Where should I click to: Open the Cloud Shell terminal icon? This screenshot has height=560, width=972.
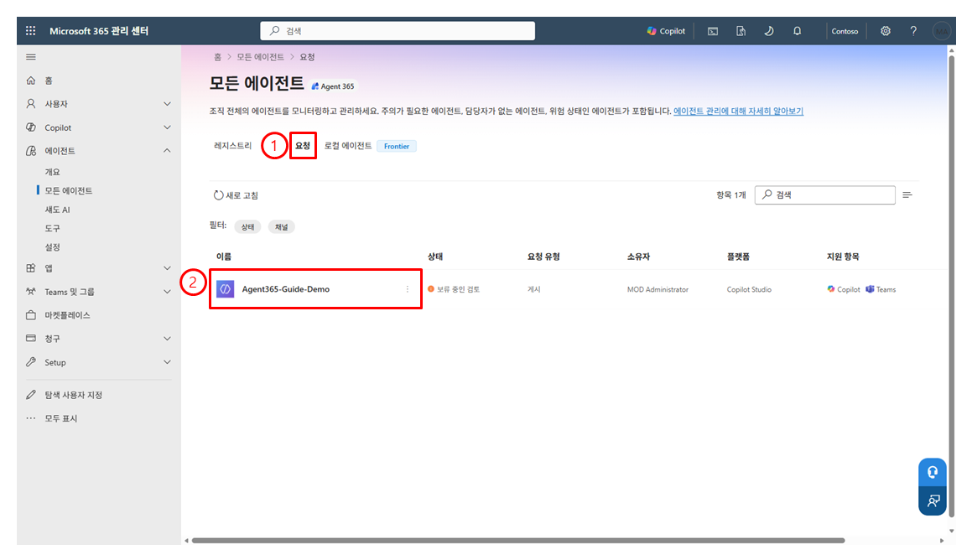click(713, 31)
